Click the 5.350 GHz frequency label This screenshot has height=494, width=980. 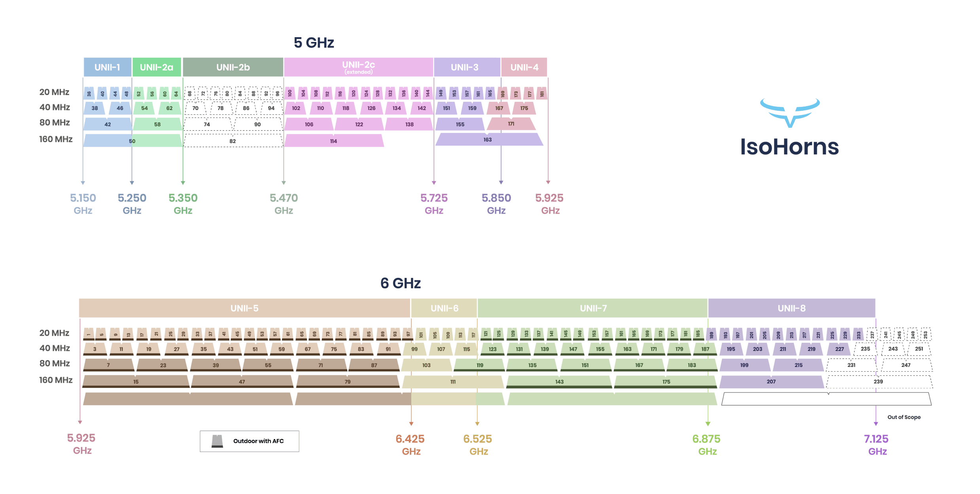183,204
